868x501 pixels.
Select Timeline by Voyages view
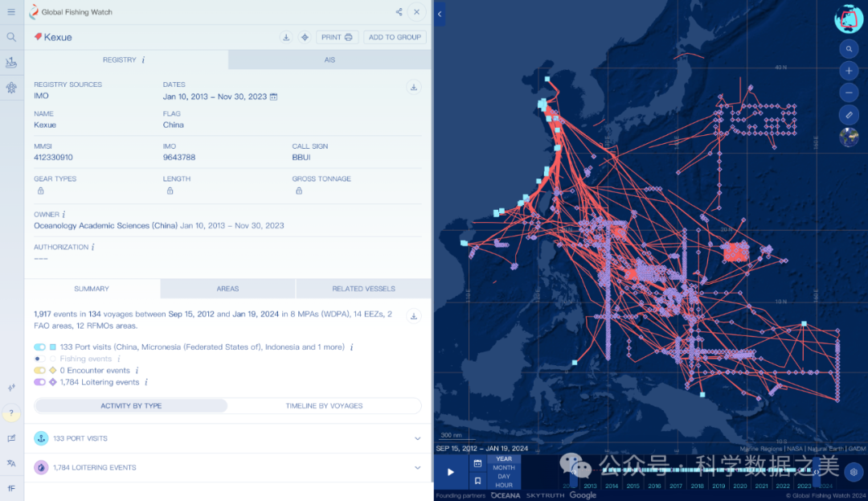pyautogui.click(x=324, y=406)
